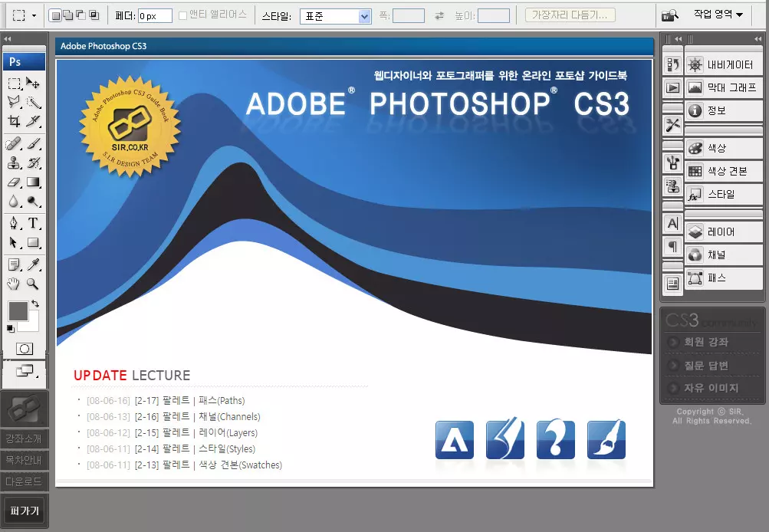Choose Intersect with Selection mode
Image resolution: width=769 pixels, height=532 pixels.
point(94,15)
